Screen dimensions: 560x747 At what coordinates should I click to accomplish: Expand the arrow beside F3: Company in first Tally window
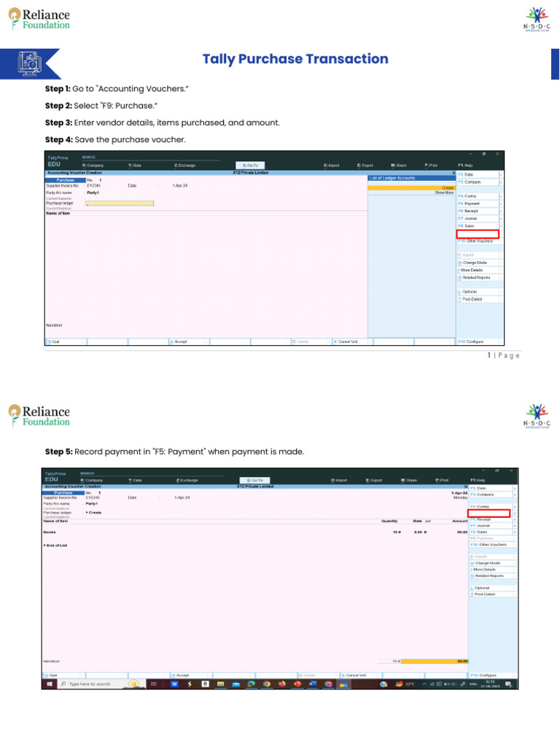click(x=501, y=182)
